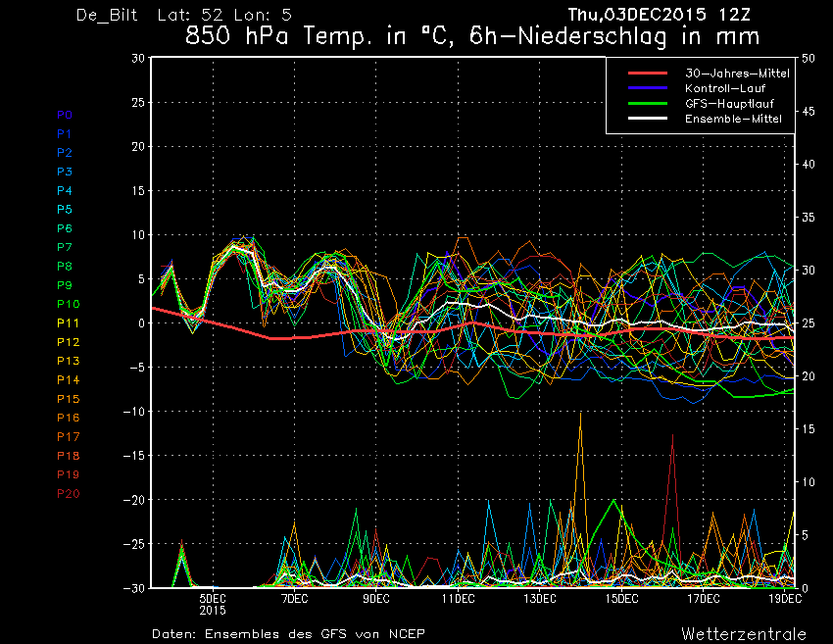Click the 19DEC date axis label

click(x=785, y=599)
